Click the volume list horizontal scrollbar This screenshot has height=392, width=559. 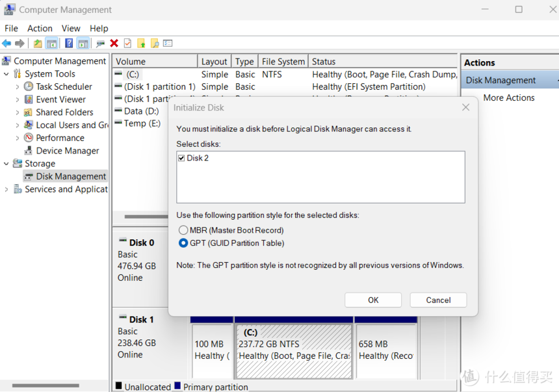coord(146,216)
